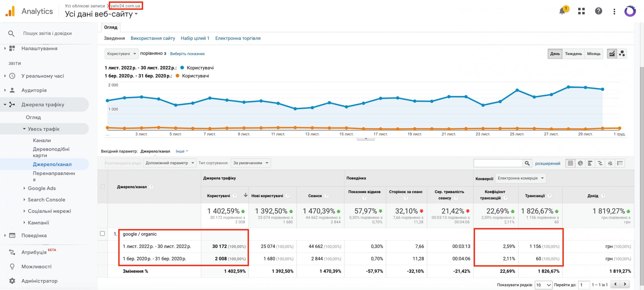Open the rows-per-page dropdown showing 10
The image size is (644, 290).
point(543,285)
